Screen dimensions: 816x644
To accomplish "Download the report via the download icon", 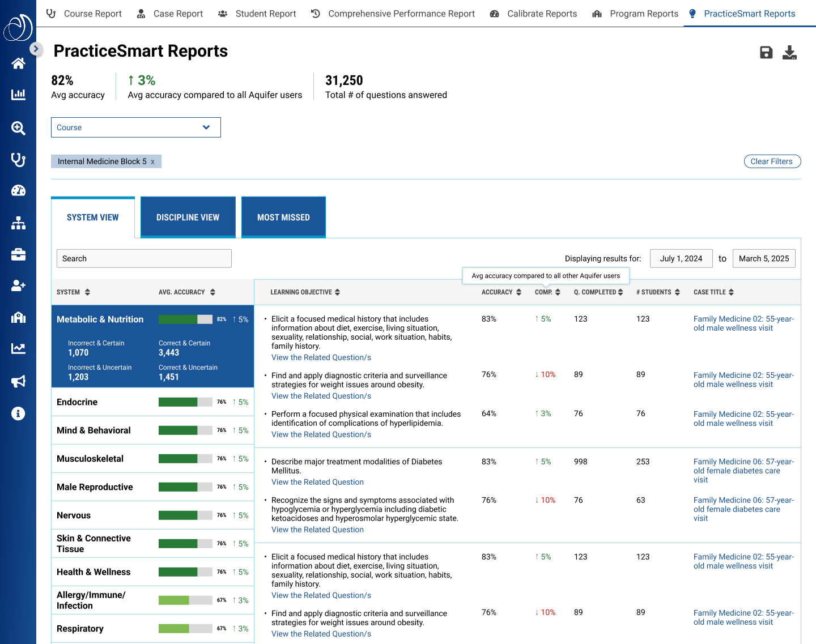I will pyautogui.click(x=790, y=52).
